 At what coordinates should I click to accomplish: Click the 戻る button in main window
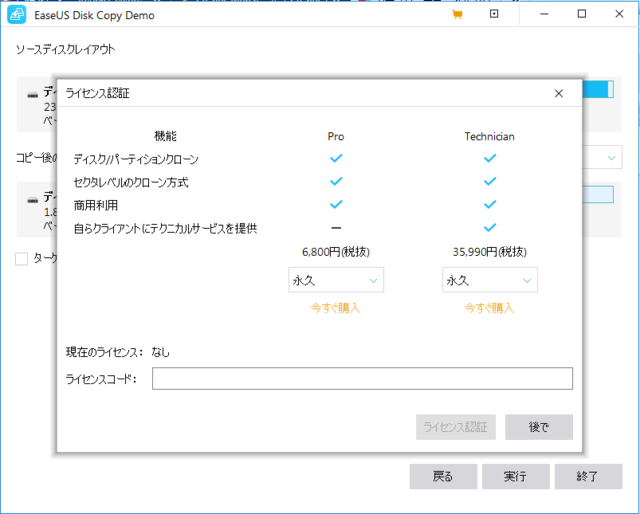coord(443,476)
